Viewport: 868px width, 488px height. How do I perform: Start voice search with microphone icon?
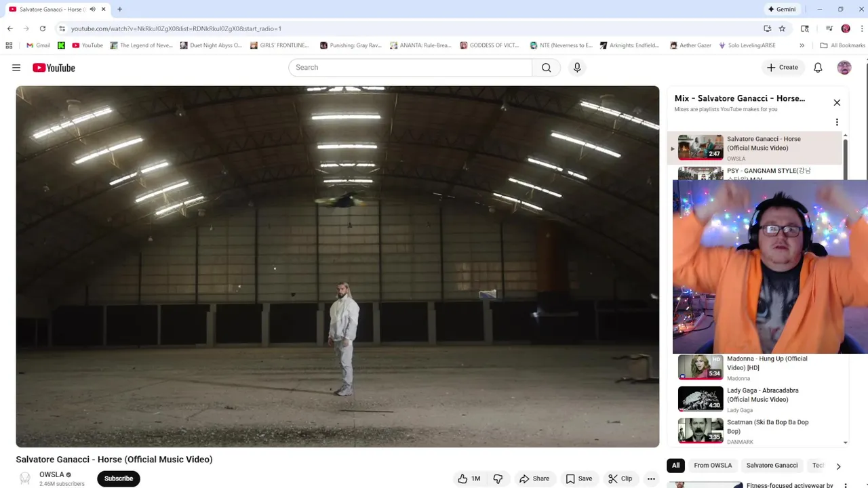coord(577,67)
